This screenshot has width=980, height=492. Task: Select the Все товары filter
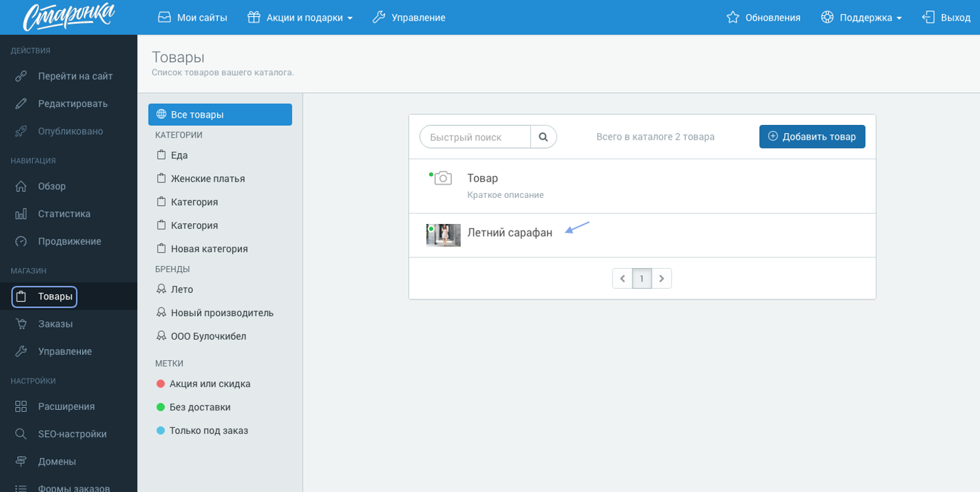(x=220, y=114)
